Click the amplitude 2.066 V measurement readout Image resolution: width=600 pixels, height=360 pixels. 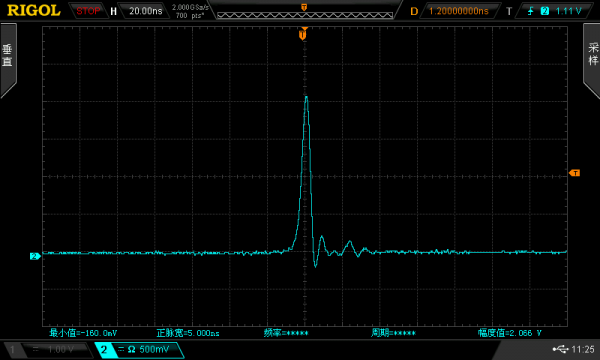(x=510, y=333)
